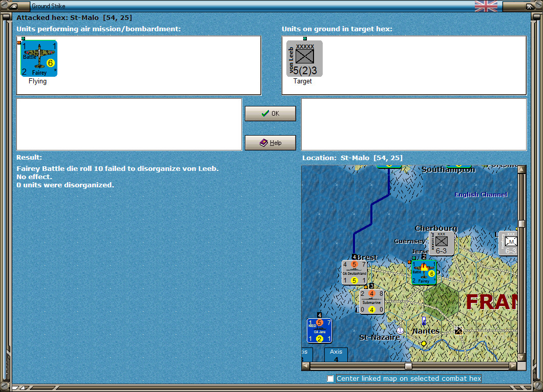Click CA Deutschland ship counter near Brest
This screenshot has width=543, height=392.
354,272
